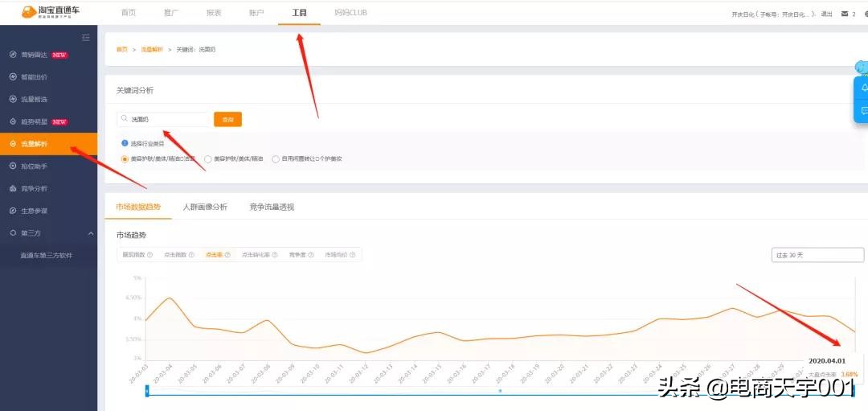
Task: Click the 关键词分析 heading
Action: (135, 90)
